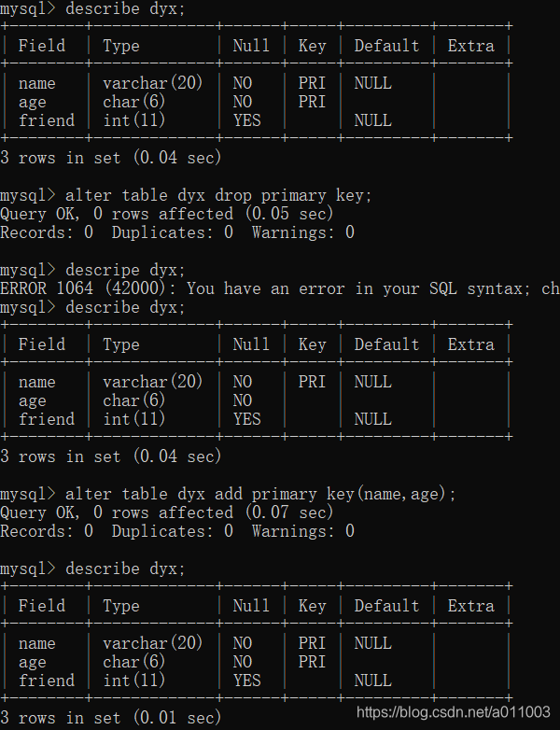Click 'alter table dyx add primary key(name,age);'

260,494
